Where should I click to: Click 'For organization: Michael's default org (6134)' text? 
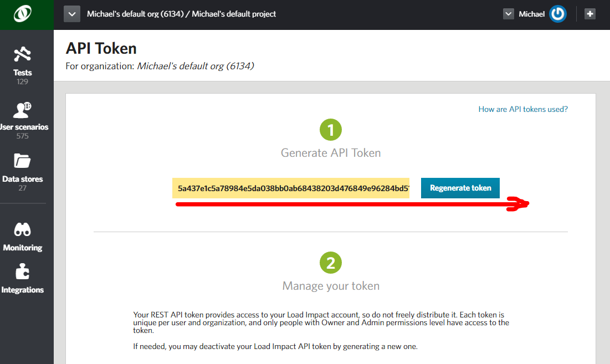pos(160,66)
